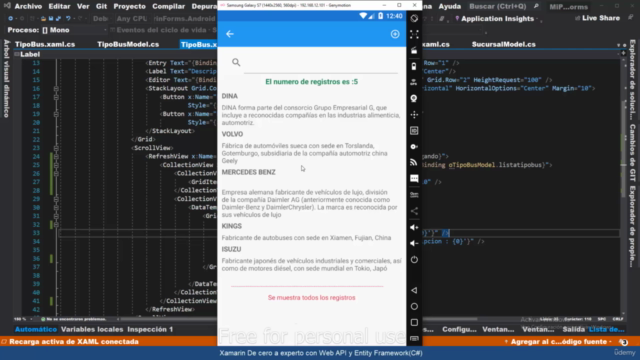Click the Genymotion power button icon
This screenshot has width=640, height=360.
(x=414, y=260)
